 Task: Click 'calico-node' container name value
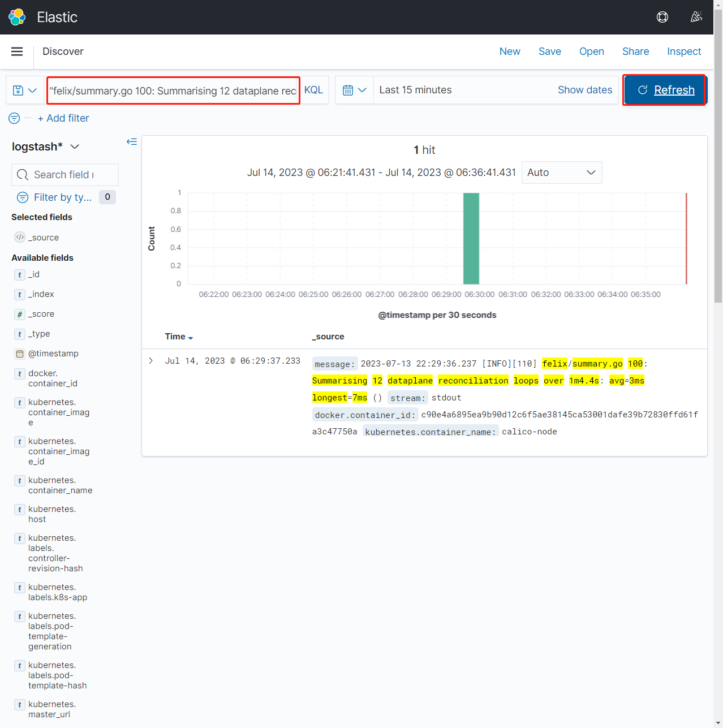pos(530,432)
